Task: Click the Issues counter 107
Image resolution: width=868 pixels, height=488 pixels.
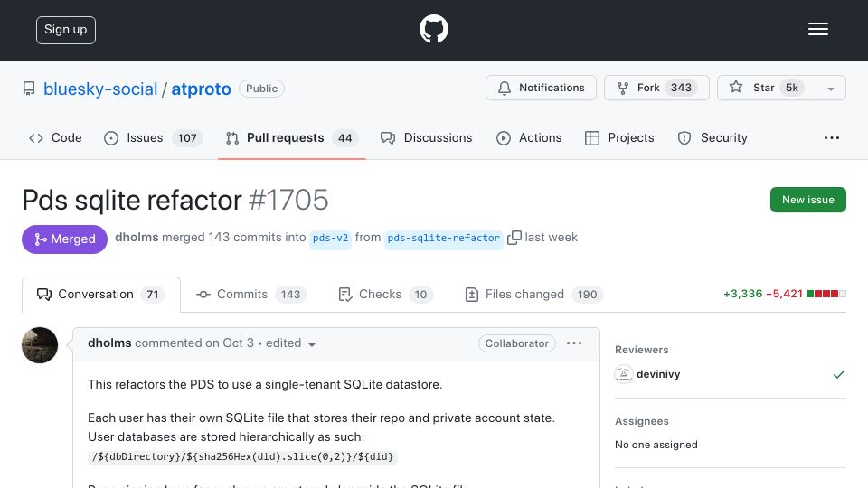Action: (x=187, y=138)
